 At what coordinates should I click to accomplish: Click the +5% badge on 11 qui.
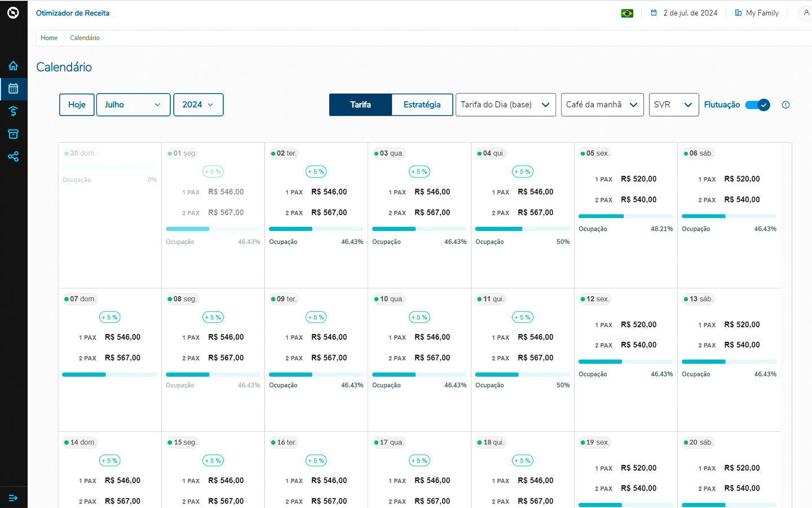(523, 317)
